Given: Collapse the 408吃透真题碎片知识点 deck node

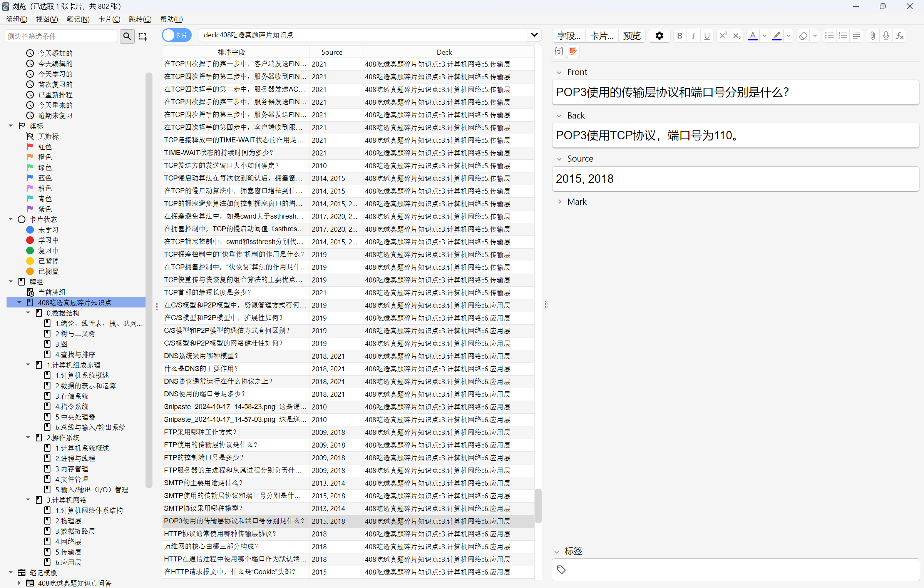Looking at the screenshot, I should [19, 302].
